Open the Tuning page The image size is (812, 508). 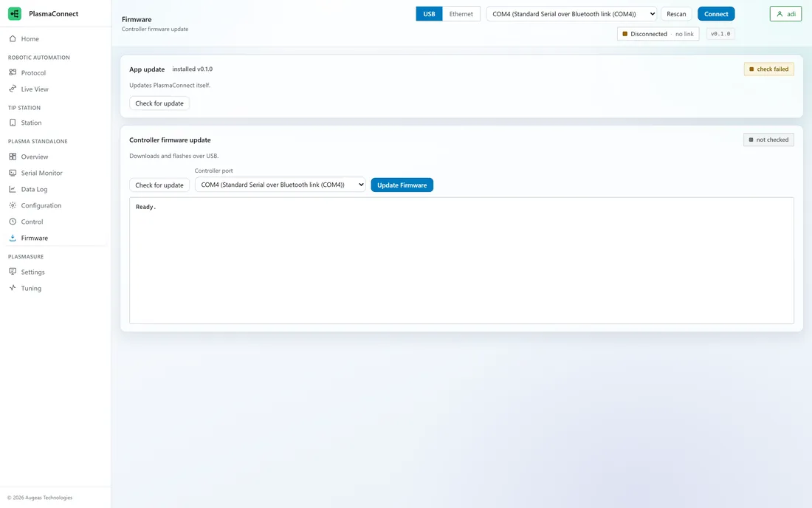55,288
